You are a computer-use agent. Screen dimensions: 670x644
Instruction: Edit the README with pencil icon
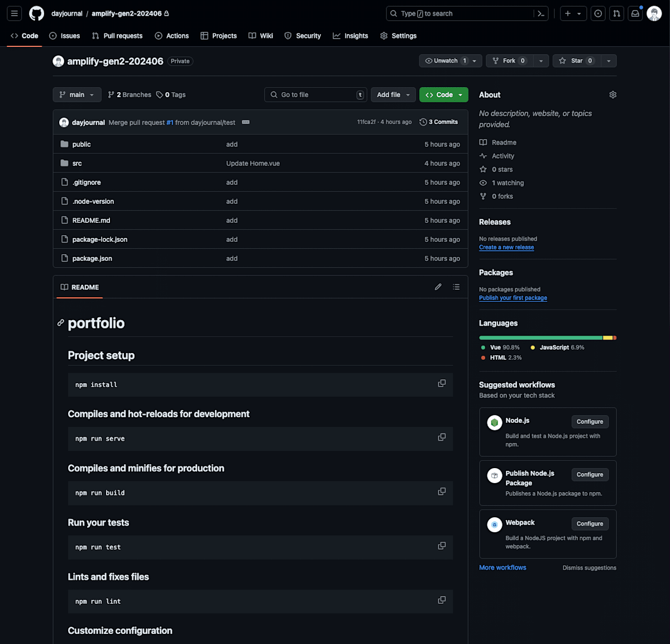coord(438,287)
